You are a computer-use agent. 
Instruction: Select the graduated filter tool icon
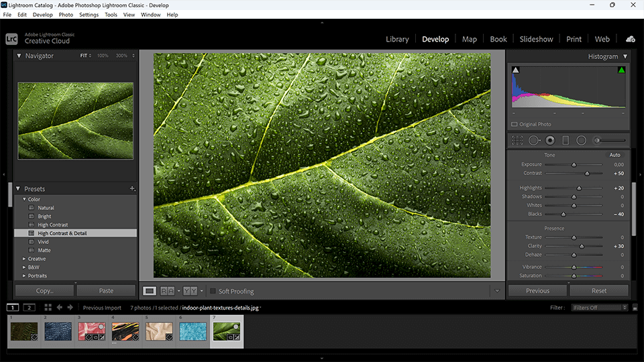pos(566,140)
